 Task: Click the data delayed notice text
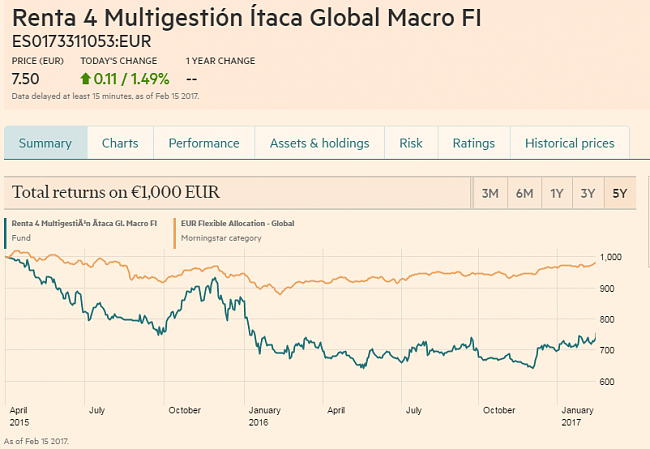[x=105, y=96]
